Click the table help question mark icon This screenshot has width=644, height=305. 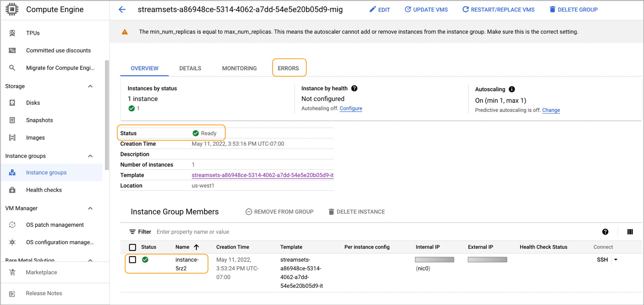click(x=605, y=232)
